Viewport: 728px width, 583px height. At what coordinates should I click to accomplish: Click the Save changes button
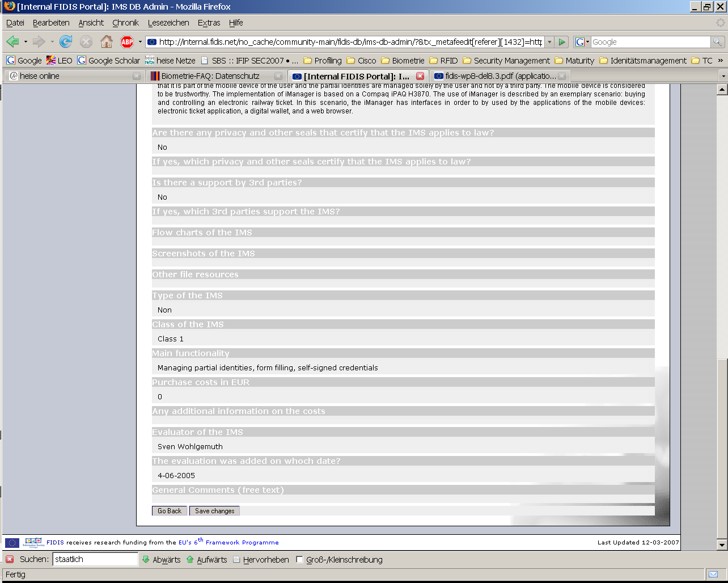pos(214,511)
